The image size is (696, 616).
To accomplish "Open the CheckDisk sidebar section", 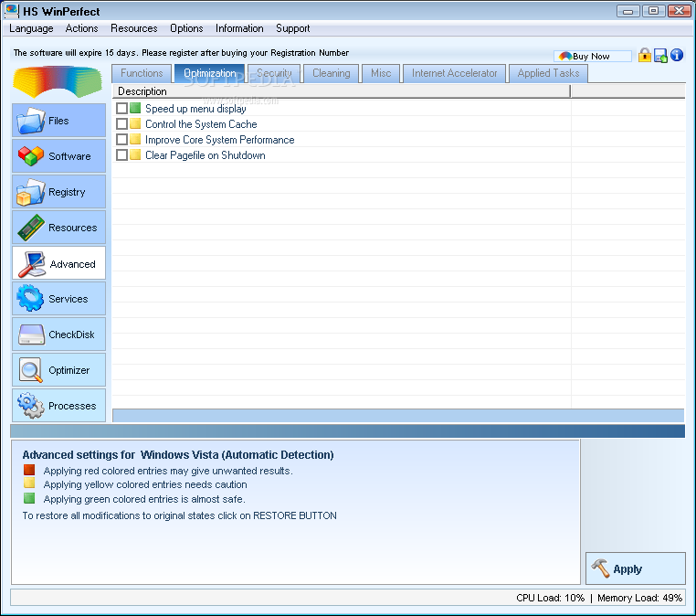I will [x=58, y=335].
